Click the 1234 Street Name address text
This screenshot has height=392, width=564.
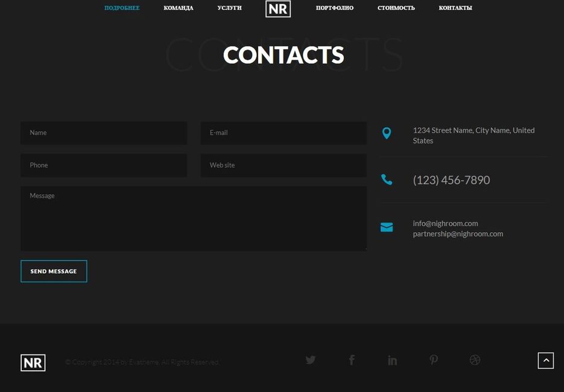pos(474,136)
